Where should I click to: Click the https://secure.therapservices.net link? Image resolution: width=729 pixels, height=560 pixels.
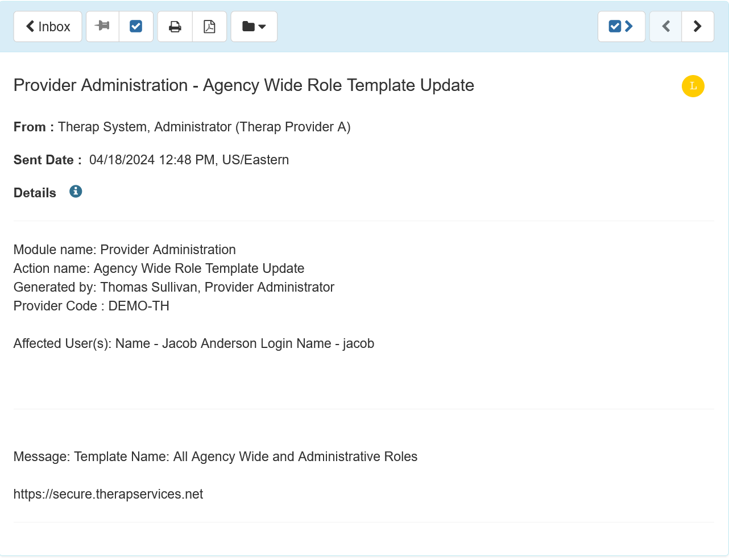(x=108, y=494)
